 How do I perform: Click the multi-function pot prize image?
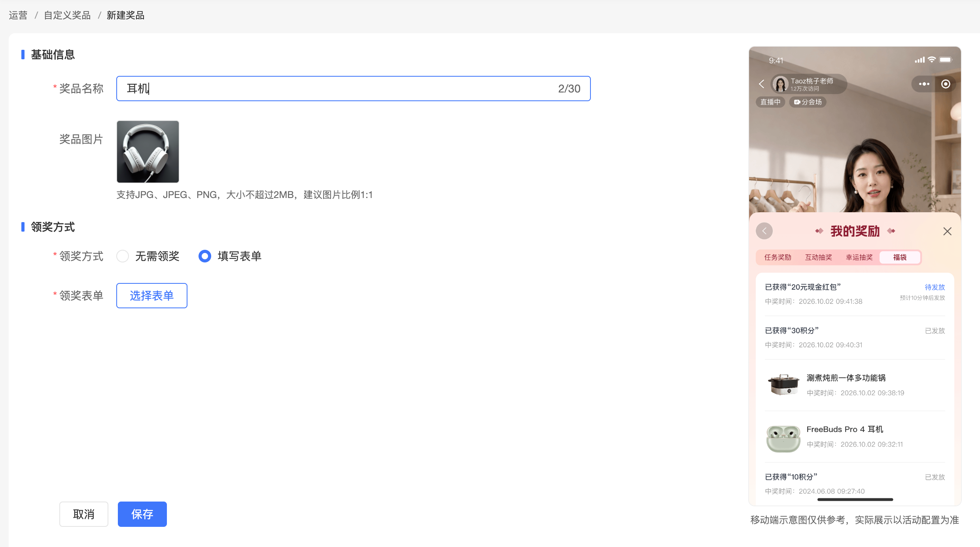(x=783, y=385)
